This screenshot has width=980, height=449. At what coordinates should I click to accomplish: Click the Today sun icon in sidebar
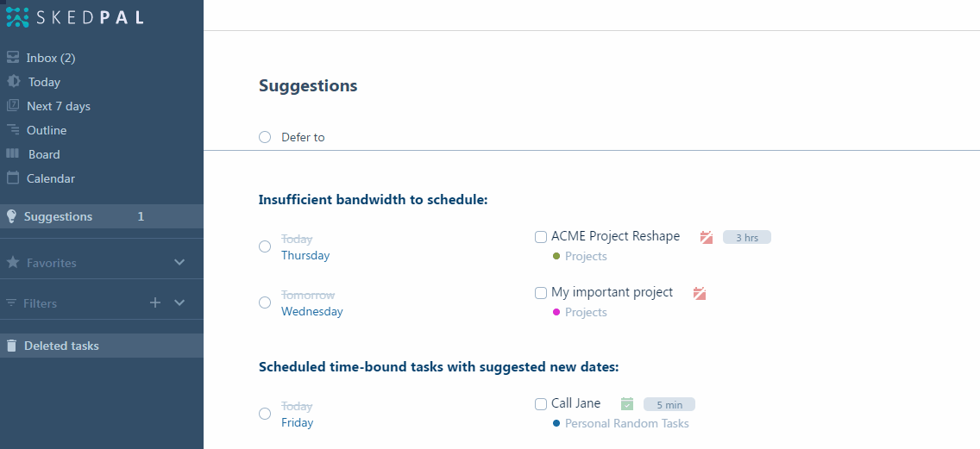pyautogui.click(x=13, y=81)
